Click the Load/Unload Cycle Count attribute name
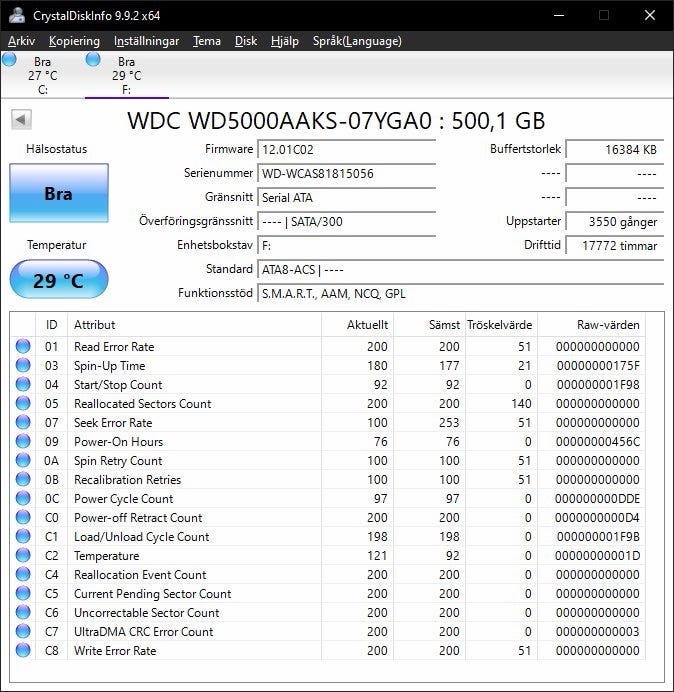The image size is (674, 692). 141,537
